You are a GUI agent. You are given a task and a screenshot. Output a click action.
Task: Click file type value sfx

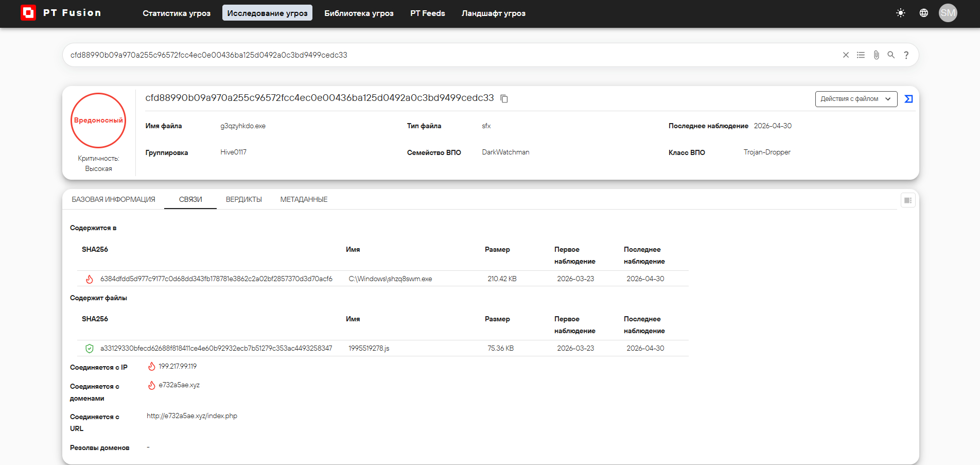pos(486,126)
